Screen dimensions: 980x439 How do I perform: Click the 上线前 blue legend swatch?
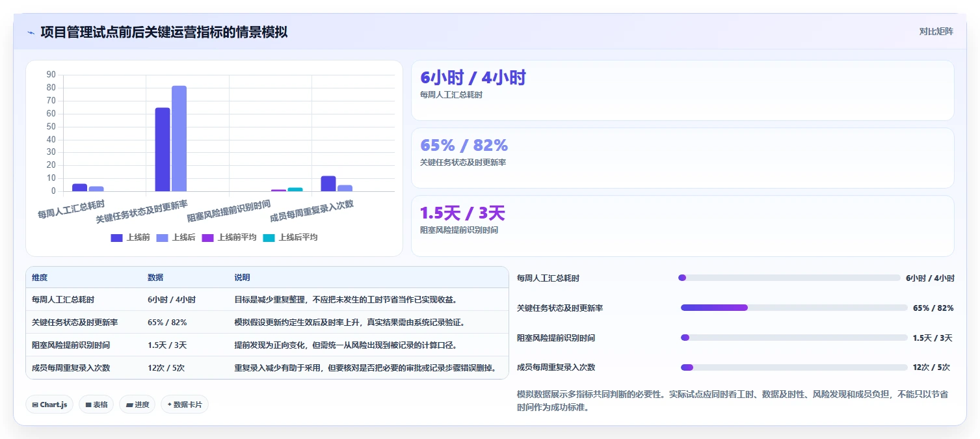[x=116, y=238]
